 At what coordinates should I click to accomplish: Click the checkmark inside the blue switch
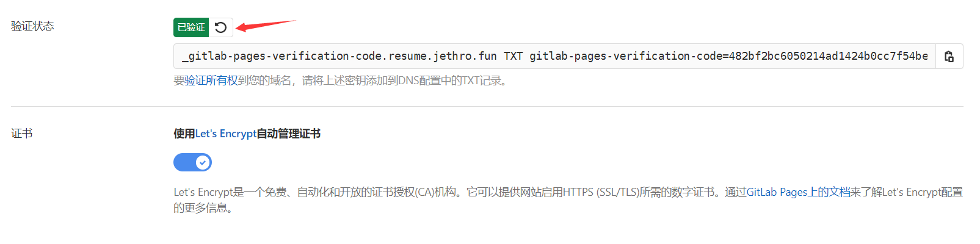tap(202, 162)
